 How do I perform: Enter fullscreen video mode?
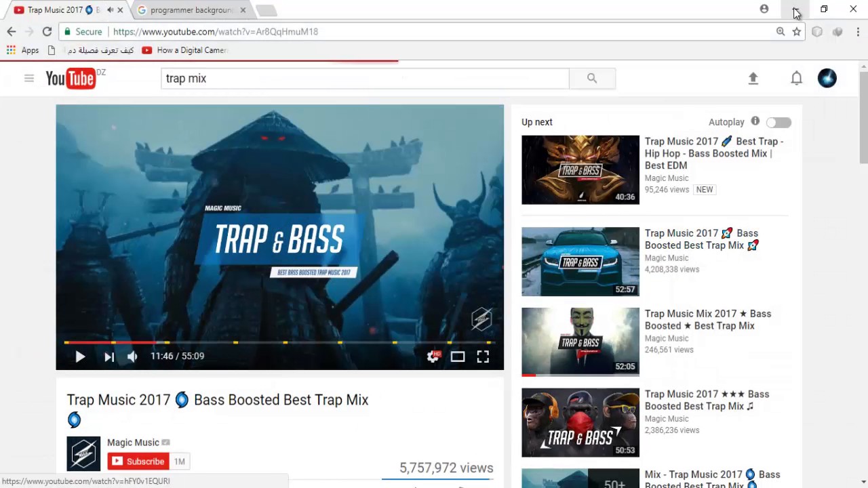tap(483, 357)
